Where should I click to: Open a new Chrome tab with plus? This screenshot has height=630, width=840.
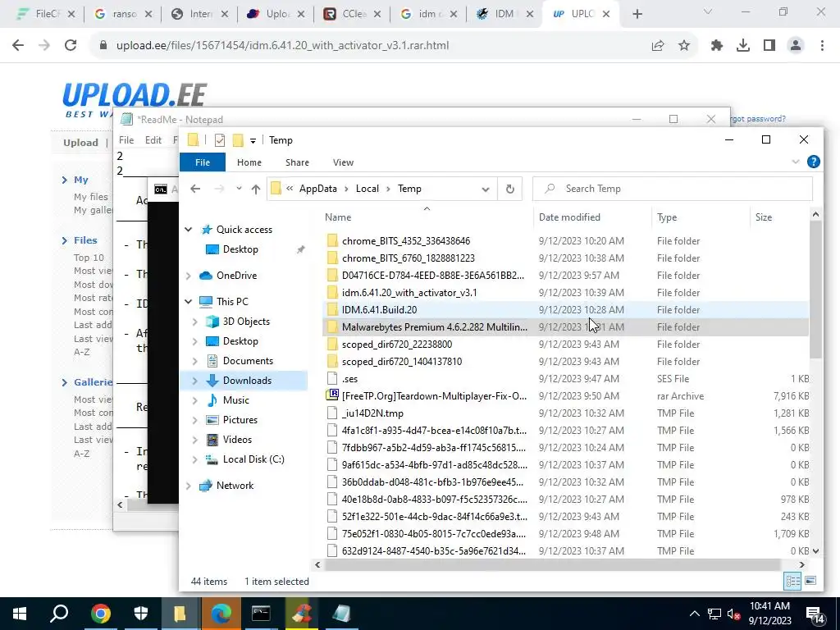point(637,15)
